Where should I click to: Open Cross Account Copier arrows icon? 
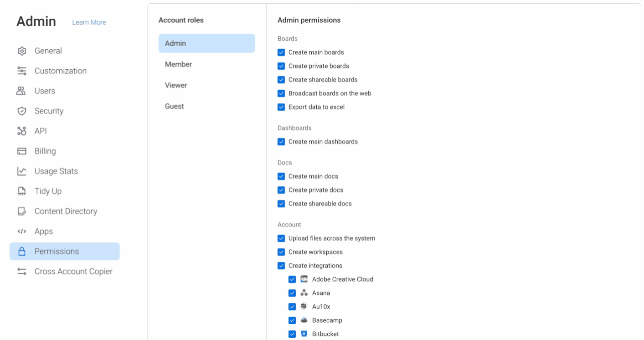pos(21,272)
